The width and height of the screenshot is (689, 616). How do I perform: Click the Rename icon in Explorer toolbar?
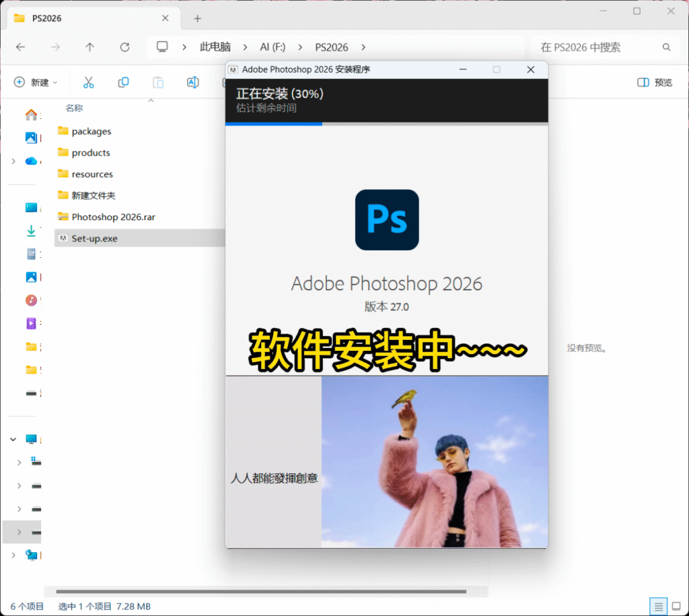[192, 82]
